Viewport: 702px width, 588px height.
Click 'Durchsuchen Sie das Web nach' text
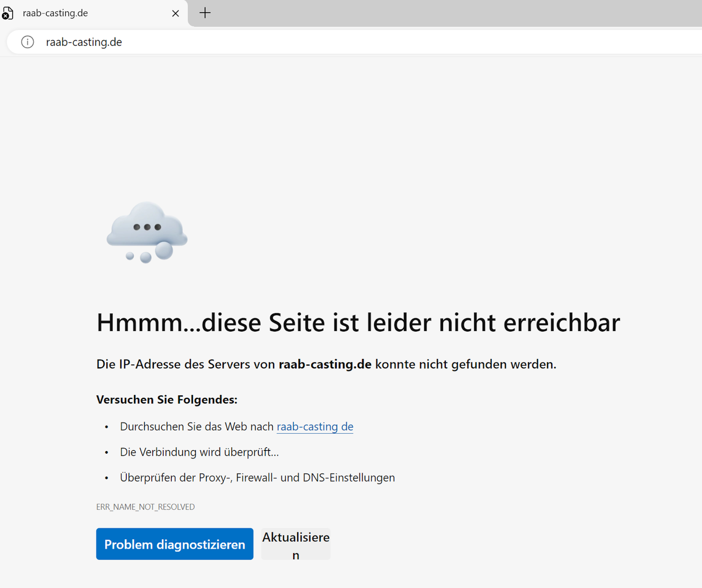(197, 427)
